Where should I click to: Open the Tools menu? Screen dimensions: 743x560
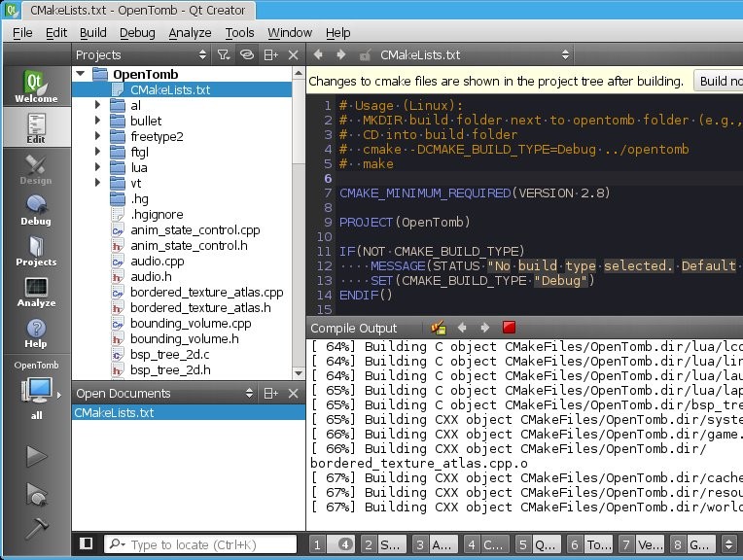[x=239, y=33]
